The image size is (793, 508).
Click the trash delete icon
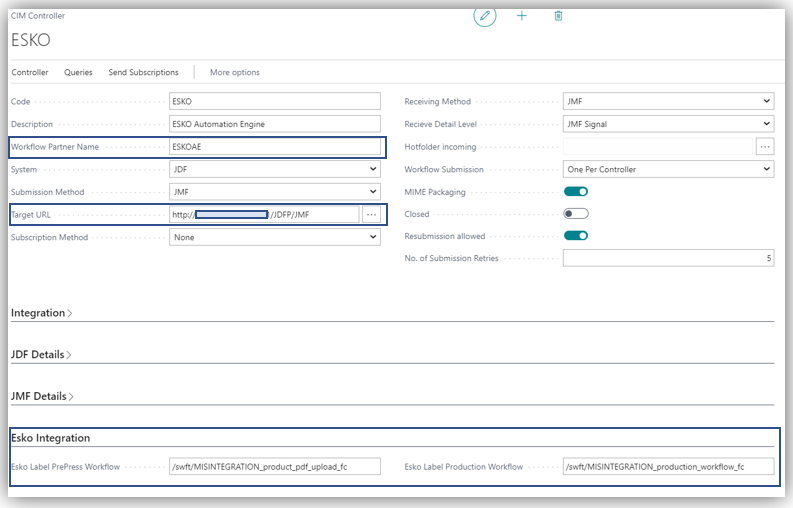tap(558, 16)
